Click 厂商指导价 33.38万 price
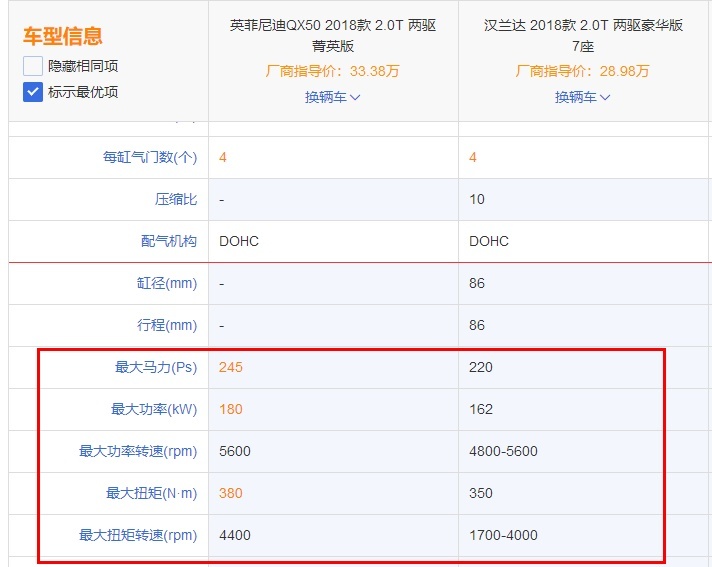 (332, 71)
